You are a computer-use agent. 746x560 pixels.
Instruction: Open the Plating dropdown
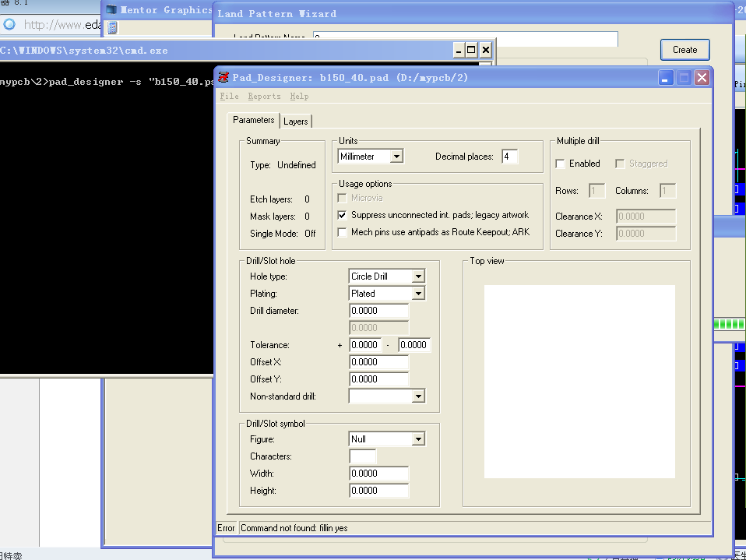418,294
